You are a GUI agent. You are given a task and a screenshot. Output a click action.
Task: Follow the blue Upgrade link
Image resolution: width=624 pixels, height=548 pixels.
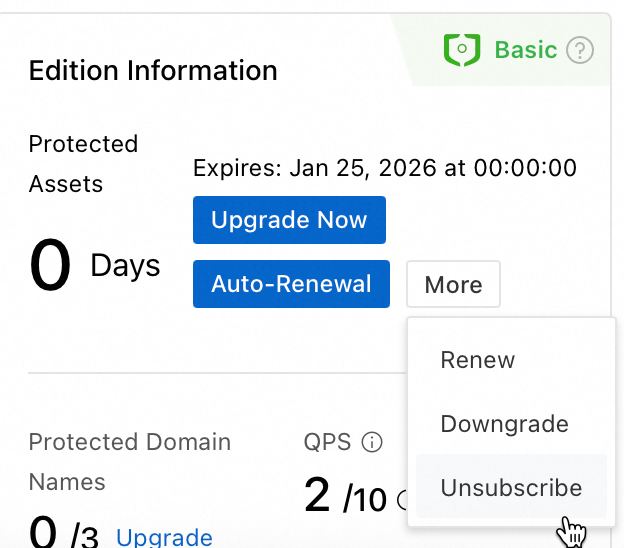(x=164, y=538)
